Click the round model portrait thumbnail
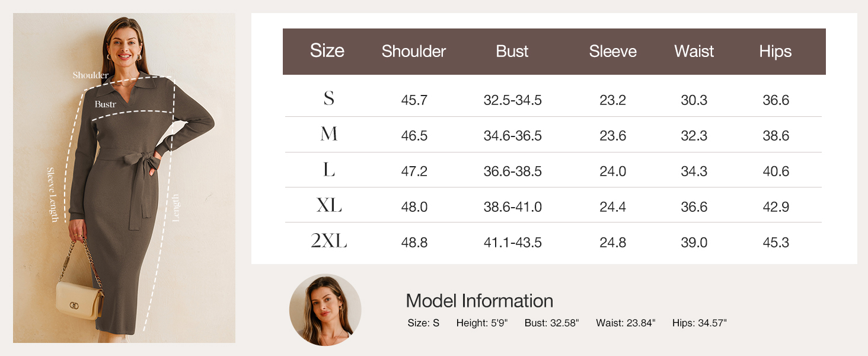 (325, 309)
